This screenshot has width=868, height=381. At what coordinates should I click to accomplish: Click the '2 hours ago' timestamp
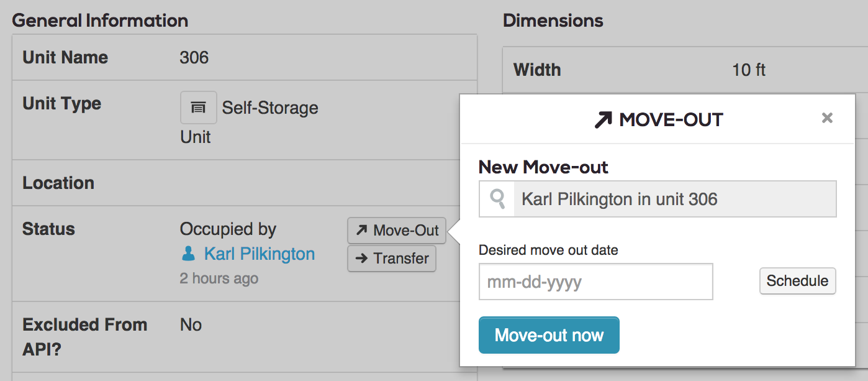219,278
